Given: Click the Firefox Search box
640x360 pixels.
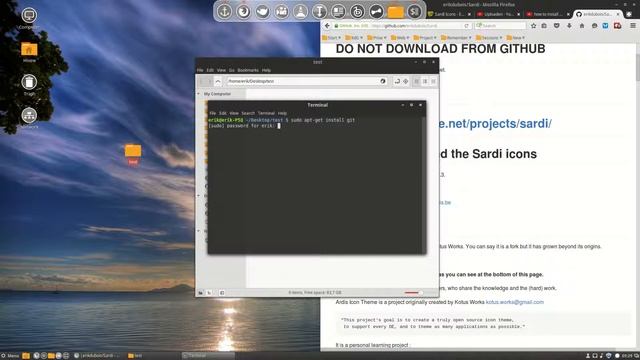Looking at the screenshot, I should pos(500,26).
